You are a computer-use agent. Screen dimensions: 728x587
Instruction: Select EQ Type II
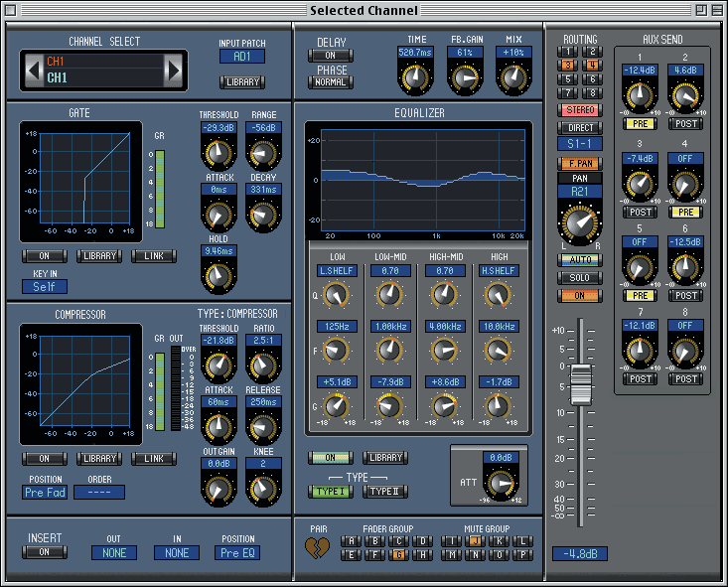[384, 492]
